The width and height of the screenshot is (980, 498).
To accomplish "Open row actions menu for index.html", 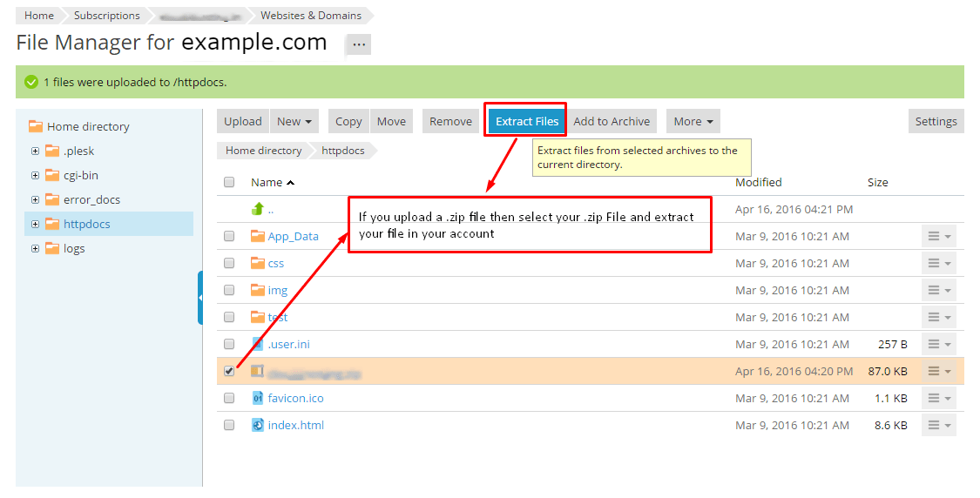I will click(x=938, y=425).
